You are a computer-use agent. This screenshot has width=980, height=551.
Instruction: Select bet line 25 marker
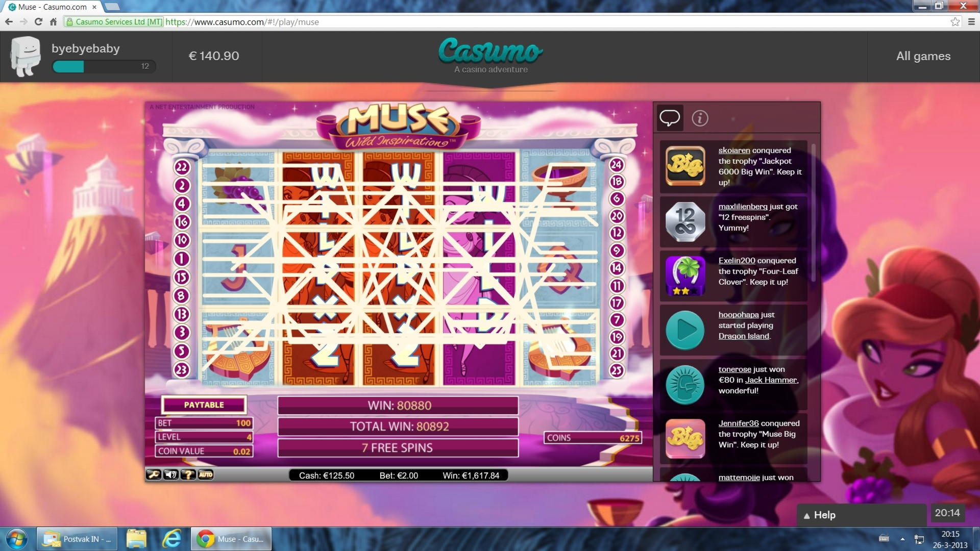point(617,370)
